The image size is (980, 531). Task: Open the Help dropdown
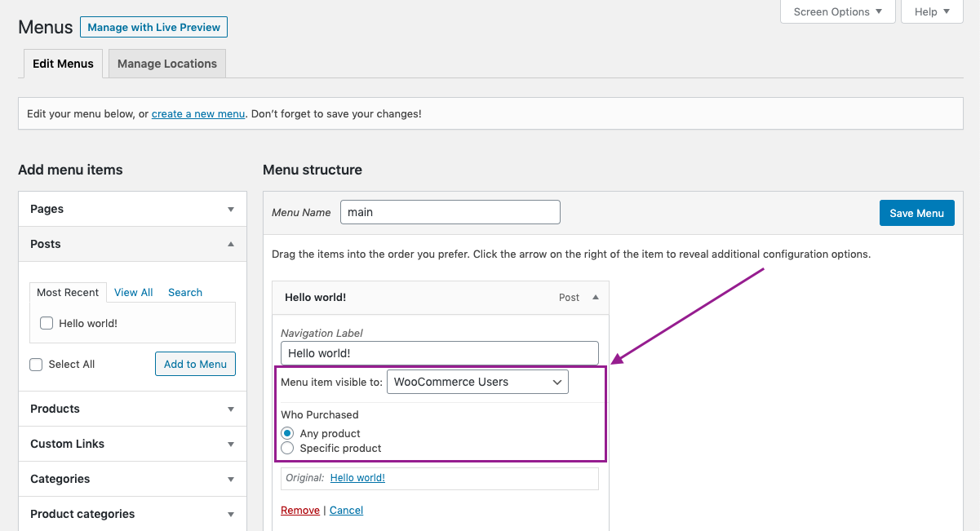pyautogui.click(x=932, y=11)
